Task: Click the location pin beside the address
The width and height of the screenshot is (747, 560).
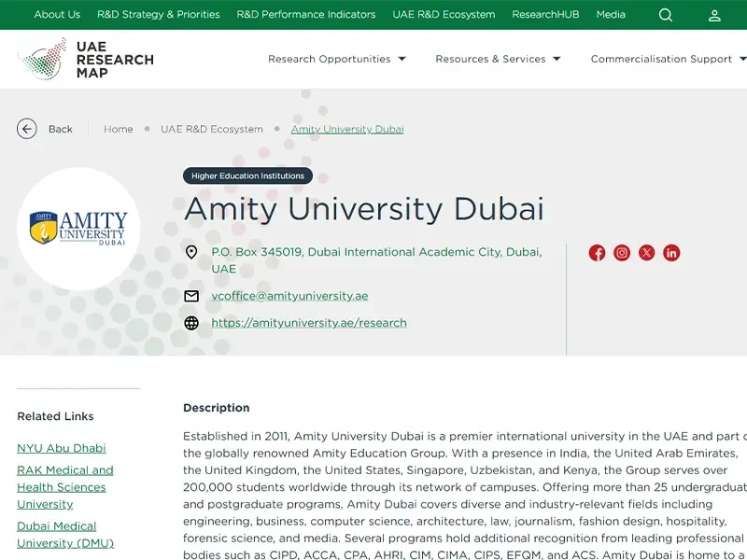Action: [x=190, y=252]
